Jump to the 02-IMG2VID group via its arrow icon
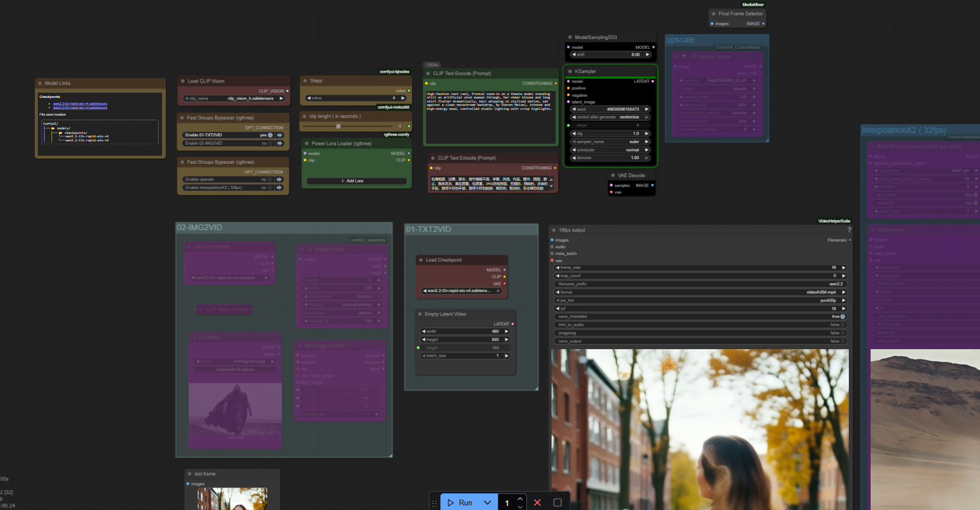This screenshot has height=510, width=980. (280, 144)
